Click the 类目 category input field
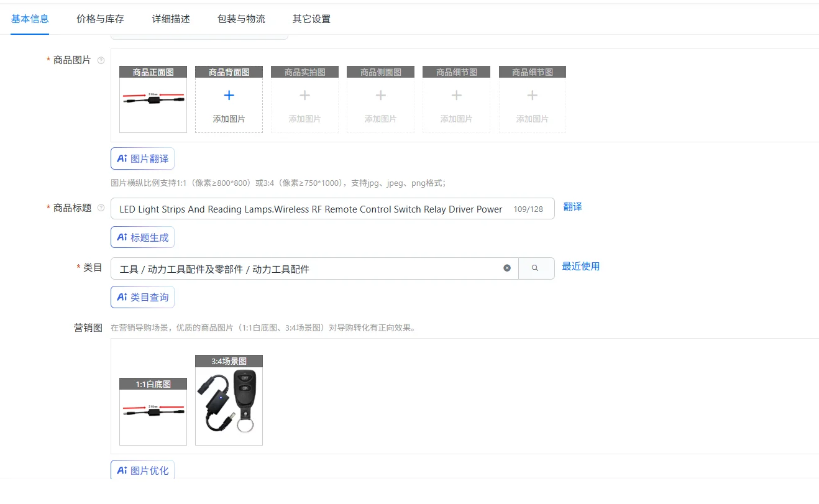Screen dimensions: 819x504 point(314,268)
